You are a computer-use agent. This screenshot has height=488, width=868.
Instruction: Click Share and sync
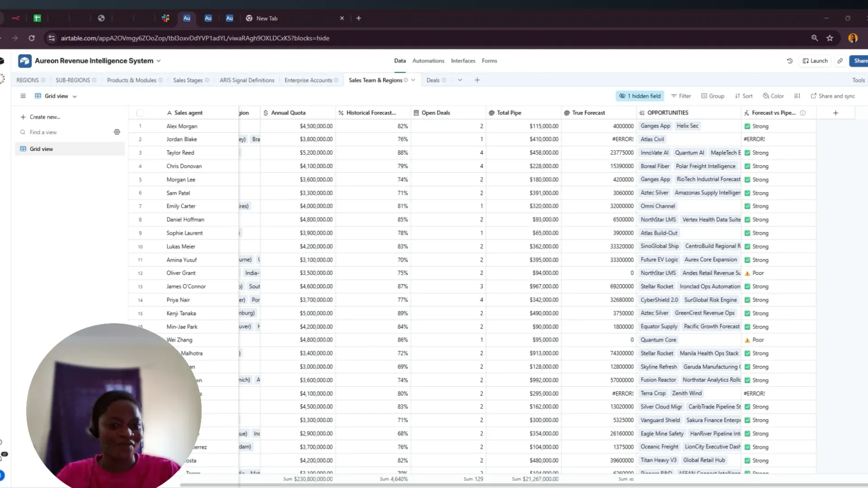tap(833, 96)
